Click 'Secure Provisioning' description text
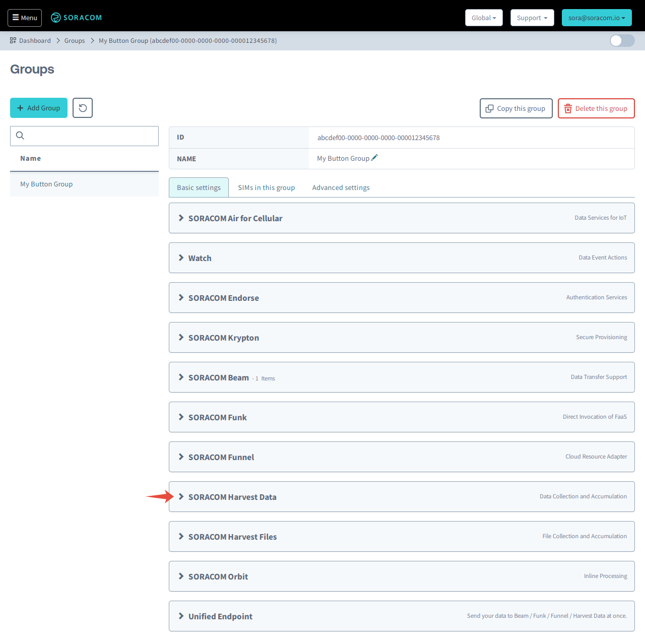Viewport: 645px width, 644px height. point(602,337)
